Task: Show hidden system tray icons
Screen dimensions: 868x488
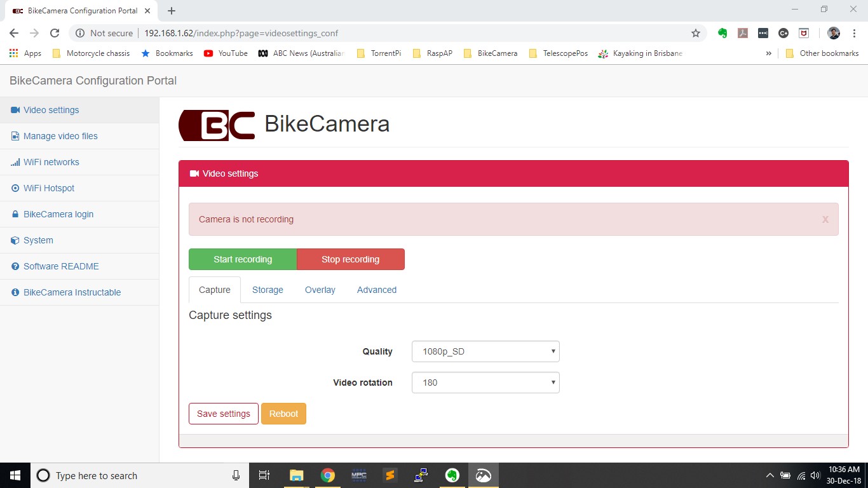Action: pos(770,475)
